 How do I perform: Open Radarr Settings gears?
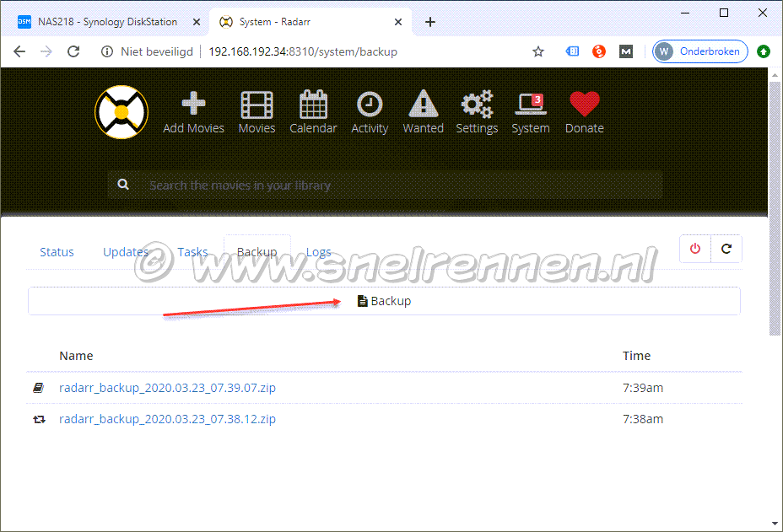pos(477,113)
